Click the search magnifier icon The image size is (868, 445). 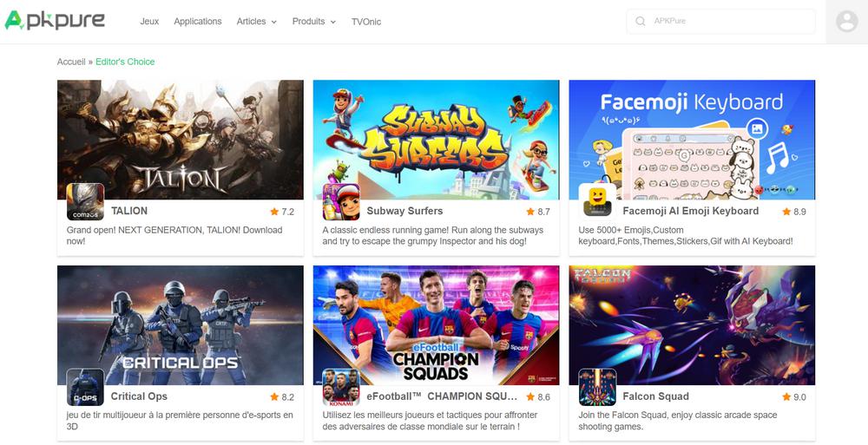point(641,22)
